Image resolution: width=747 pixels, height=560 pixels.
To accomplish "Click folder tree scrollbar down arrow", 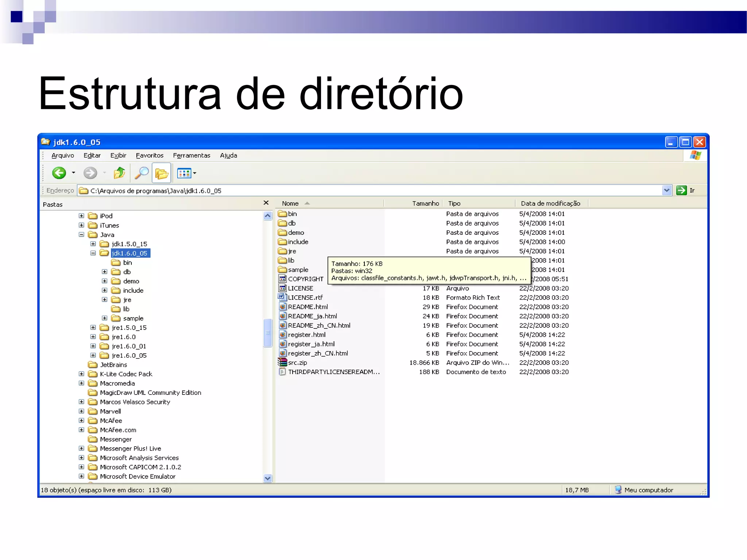I will pos(267,478).
